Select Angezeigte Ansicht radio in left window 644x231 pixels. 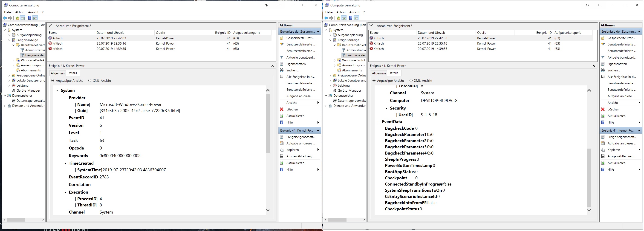pos(53,81)
